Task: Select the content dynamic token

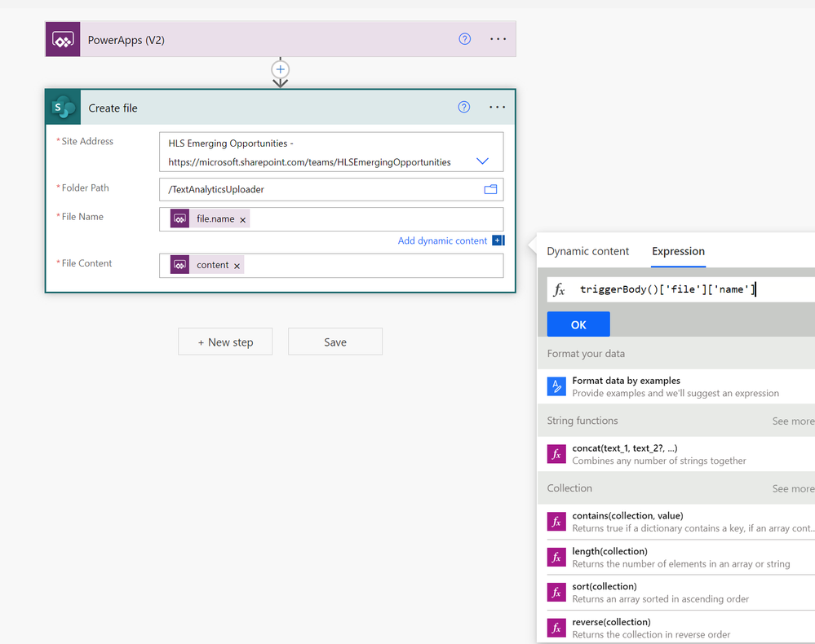Action: (x=207, y=265)
